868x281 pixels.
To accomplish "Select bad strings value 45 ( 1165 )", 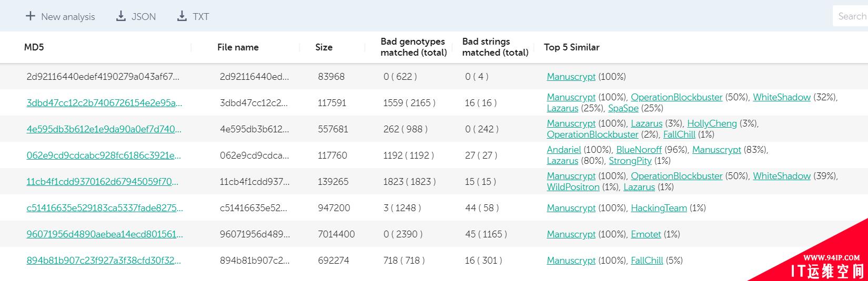I will coord(486,234).
